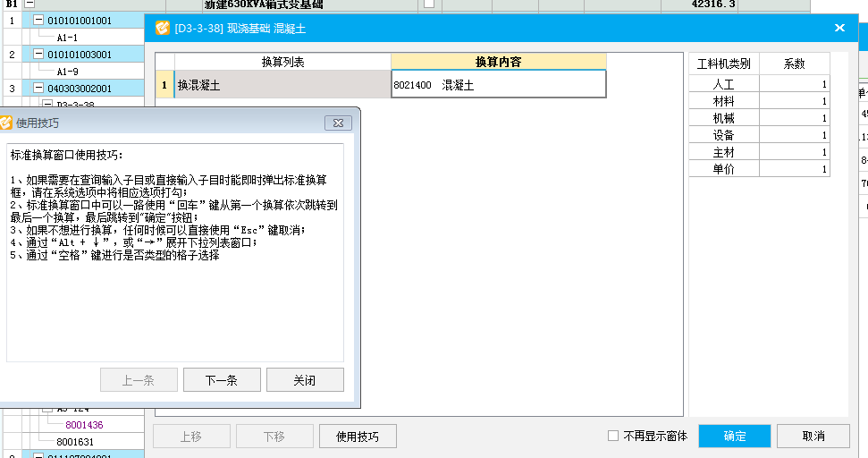868x458 pixels.
Task: Click the 系数 column header
Action: coord(795,64)
